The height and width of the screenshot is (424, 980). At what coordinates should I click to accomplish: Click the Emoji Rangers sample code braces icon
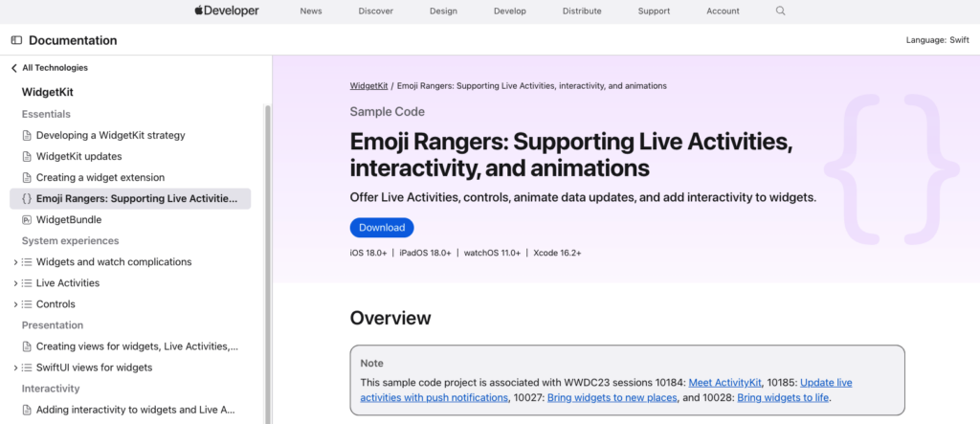pos(27,198)
